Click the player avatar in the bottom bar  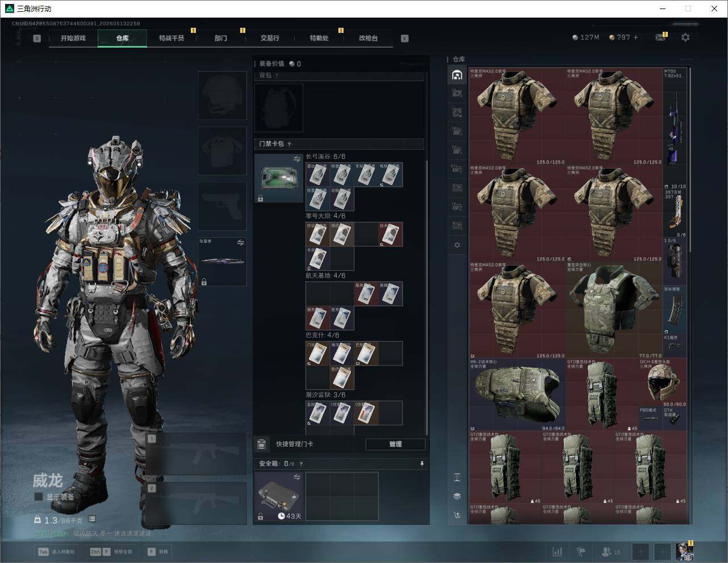click(x=684, y=551)
